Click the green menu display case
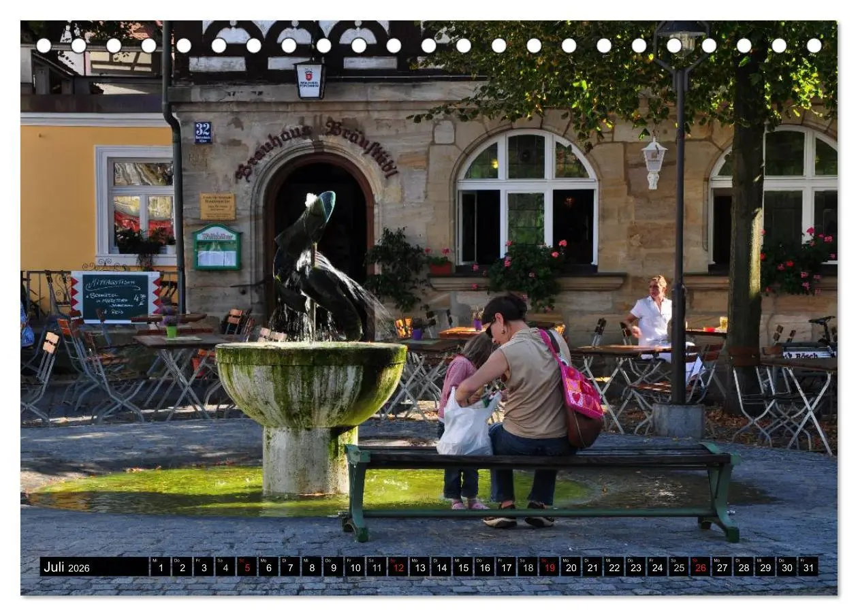This screenshot has width=858, height=616. tap(217, 247)
